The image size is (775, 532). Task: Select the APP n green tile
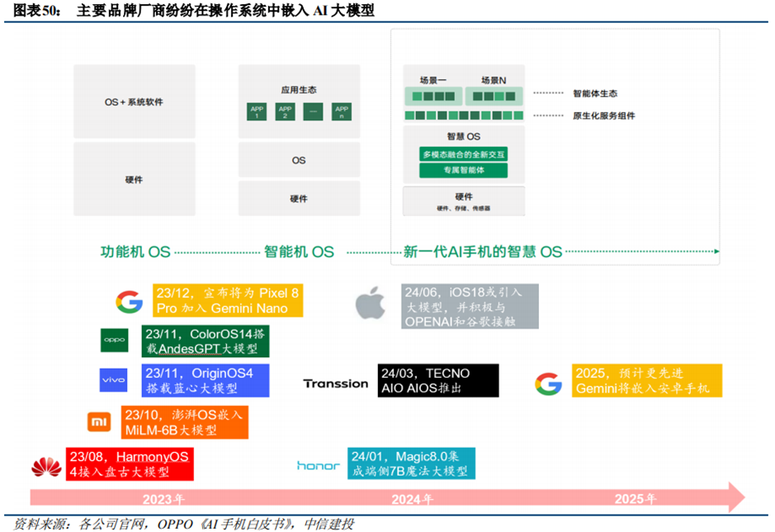[342, 111]
